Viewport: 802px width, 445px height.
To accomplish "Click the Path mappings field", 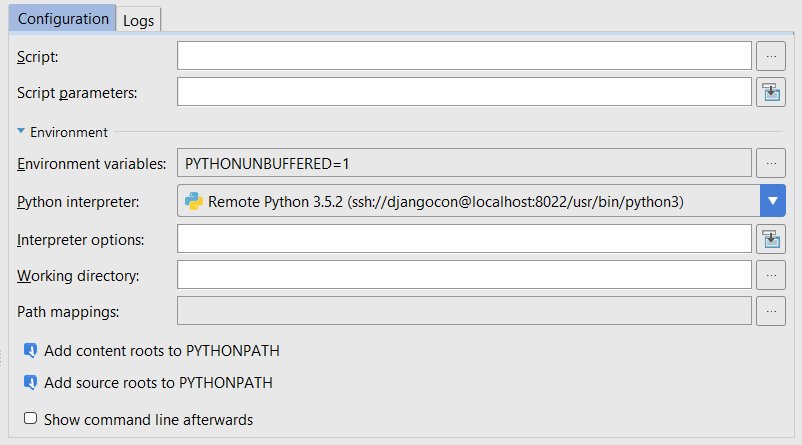I will 464,310.
